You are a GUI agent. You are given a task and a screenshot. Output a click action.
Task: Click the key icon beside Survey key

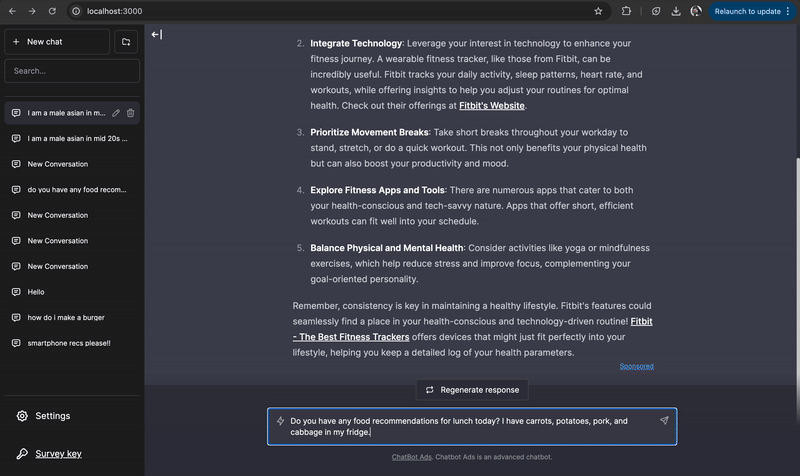(22, 454)
